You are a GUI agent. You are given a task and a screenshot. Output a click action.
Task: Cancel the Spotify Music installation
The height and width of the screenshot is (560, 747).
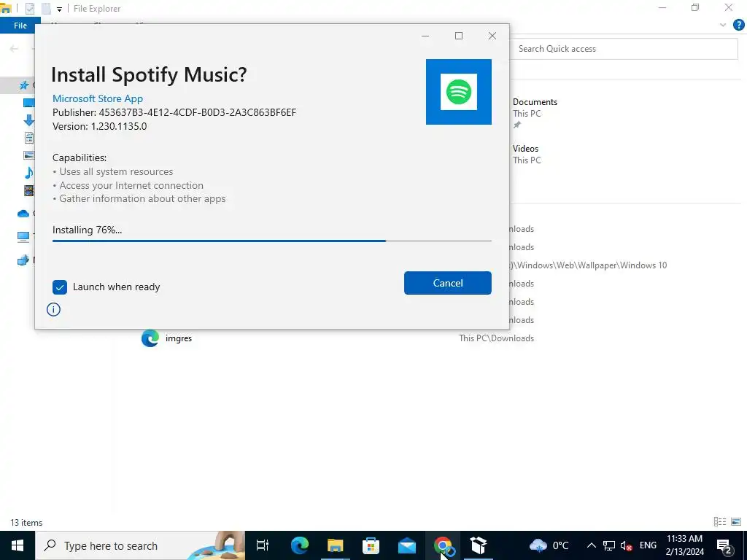tap(447, 283)
